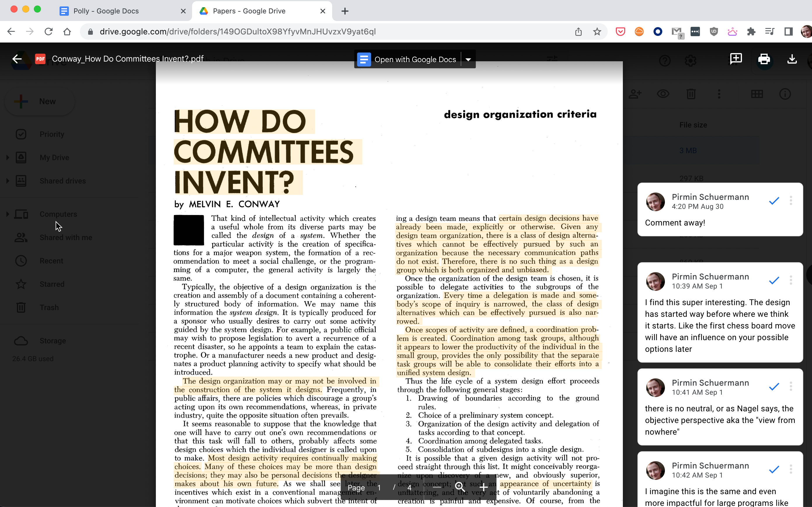Reload the page with the refresh button
The width and height of the screenshot is (812, 507).
pyautogui.click(x=49, y=32)
